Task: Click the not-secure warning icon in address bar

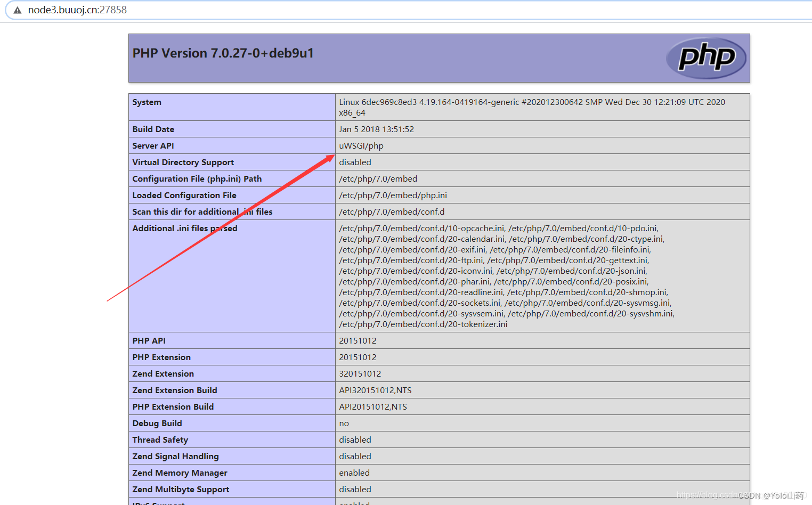Action: tap(18, 10)
